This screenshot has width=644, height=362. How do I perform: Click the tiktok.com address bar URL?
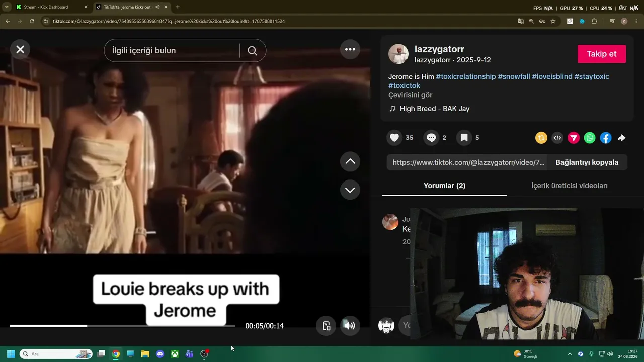pyautogui.click(x=169, y=21)
